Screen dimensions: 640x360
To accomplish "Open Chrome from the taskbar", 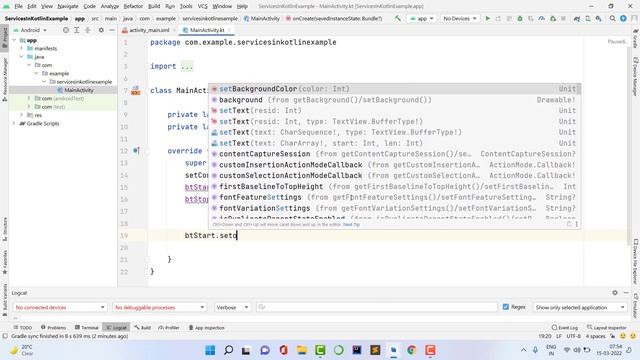I will pos(411,350).
